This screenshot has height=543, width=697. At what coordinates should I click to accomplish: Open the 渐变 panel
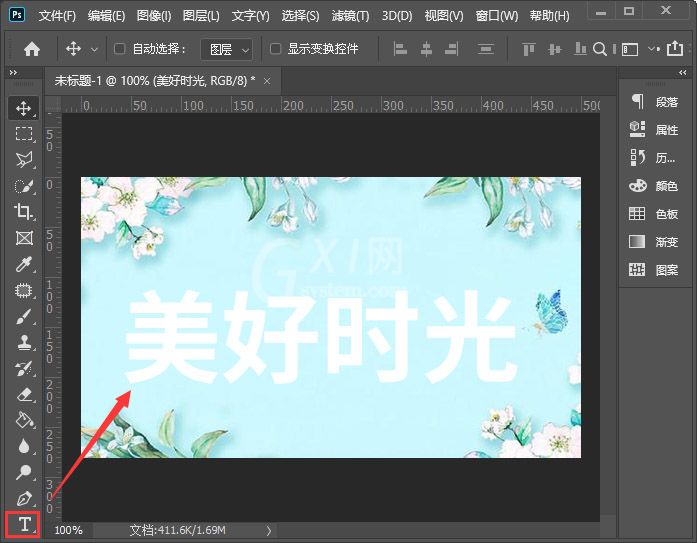click(653, 242)
